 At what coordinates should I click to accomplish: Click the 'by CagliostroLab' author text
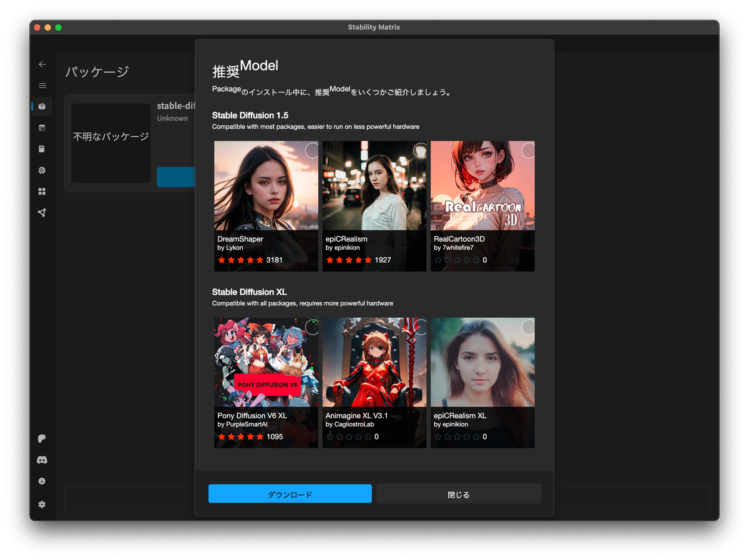point(350,425)
